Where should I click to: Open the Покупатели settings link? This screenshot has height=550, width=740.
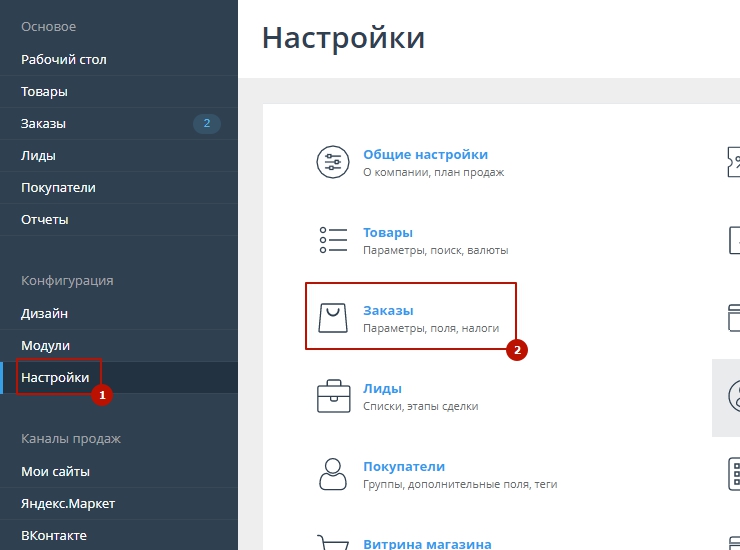click(404, 467)
